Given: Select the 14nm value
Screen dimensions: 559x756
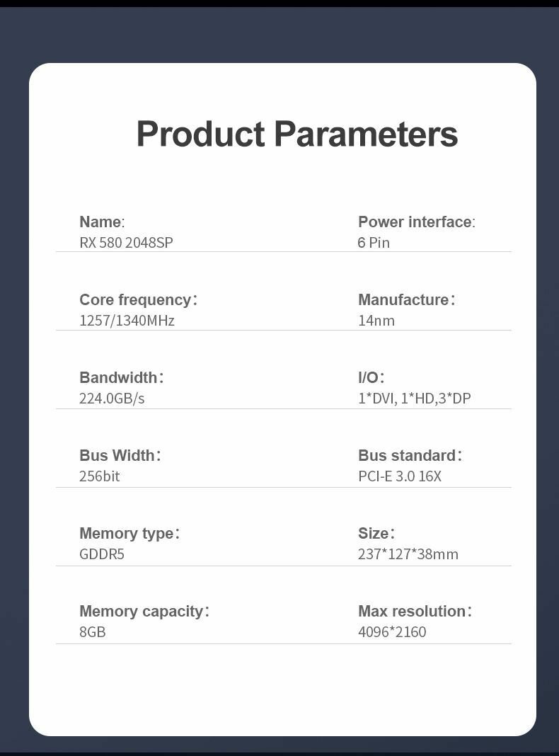Looking at the screenshot, I should pyautogui.click(x=376, y=321).
